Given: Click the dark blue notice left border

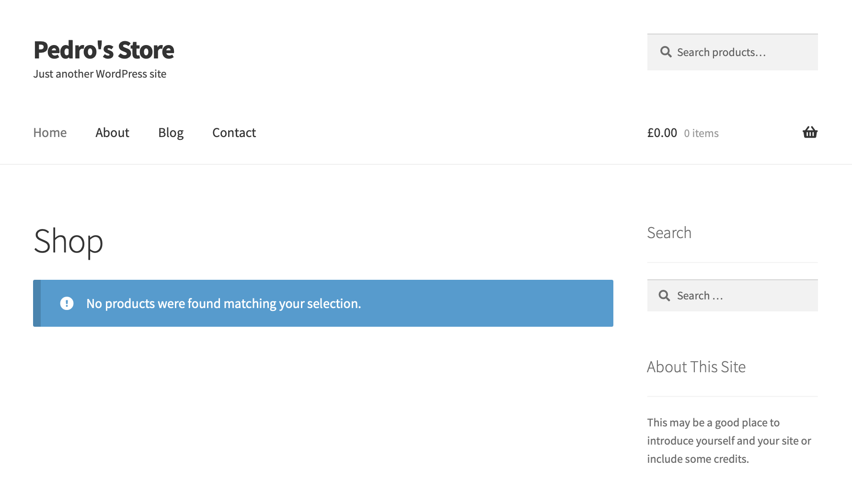Looking at the screenshot, I should pos(37,303).
